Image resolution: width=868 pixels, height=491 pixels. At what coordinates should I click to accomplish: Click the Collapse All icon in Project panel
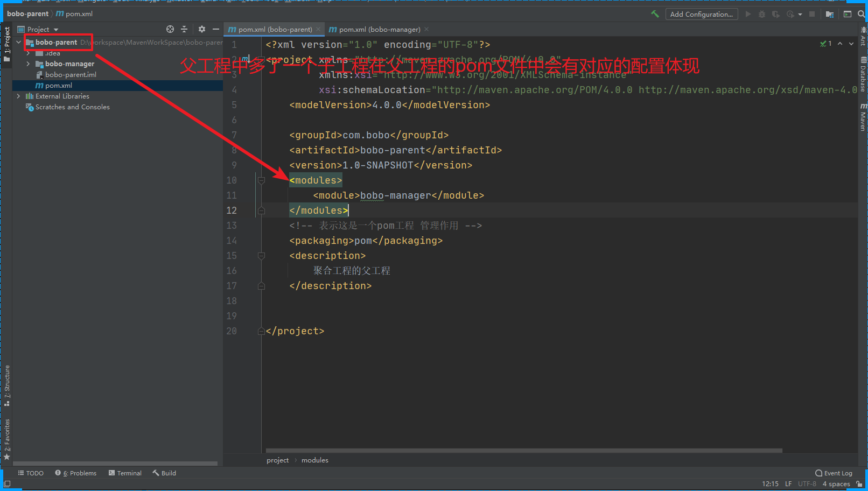(x=184, y=29)
